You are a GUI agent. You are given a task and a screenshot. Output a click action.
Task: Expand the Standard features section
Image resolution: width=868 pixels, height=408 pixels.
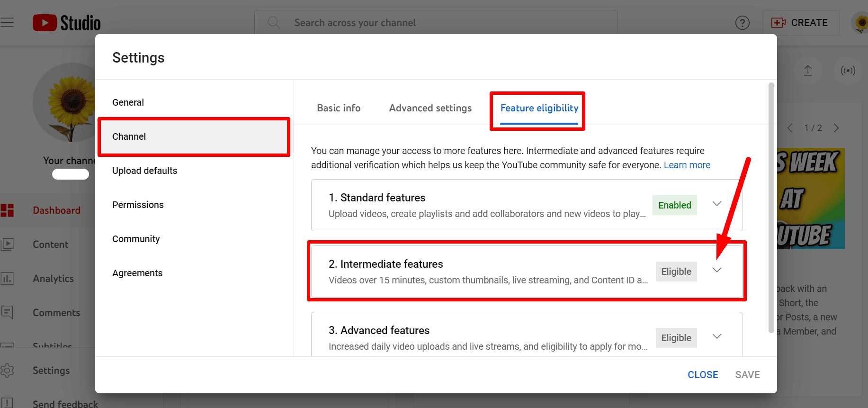(x=717, y=204)
